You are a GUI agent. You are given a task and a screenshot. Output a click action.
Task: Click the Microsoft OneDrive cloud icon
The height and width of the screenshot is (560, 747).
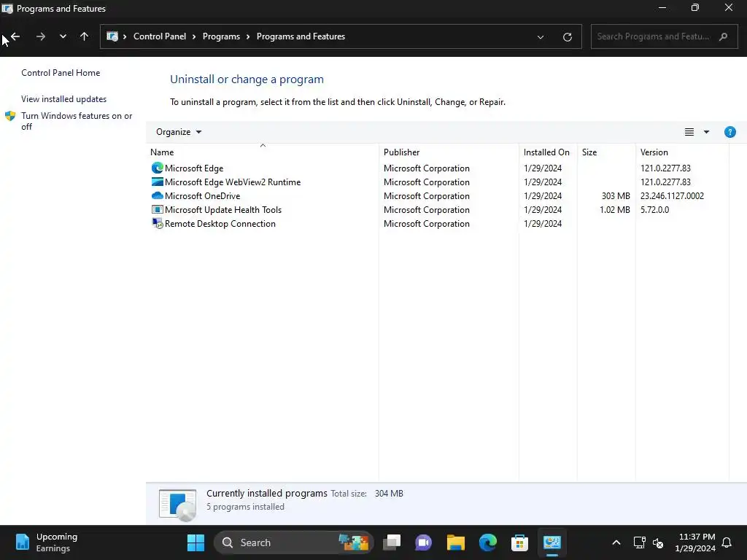(158, 195)
